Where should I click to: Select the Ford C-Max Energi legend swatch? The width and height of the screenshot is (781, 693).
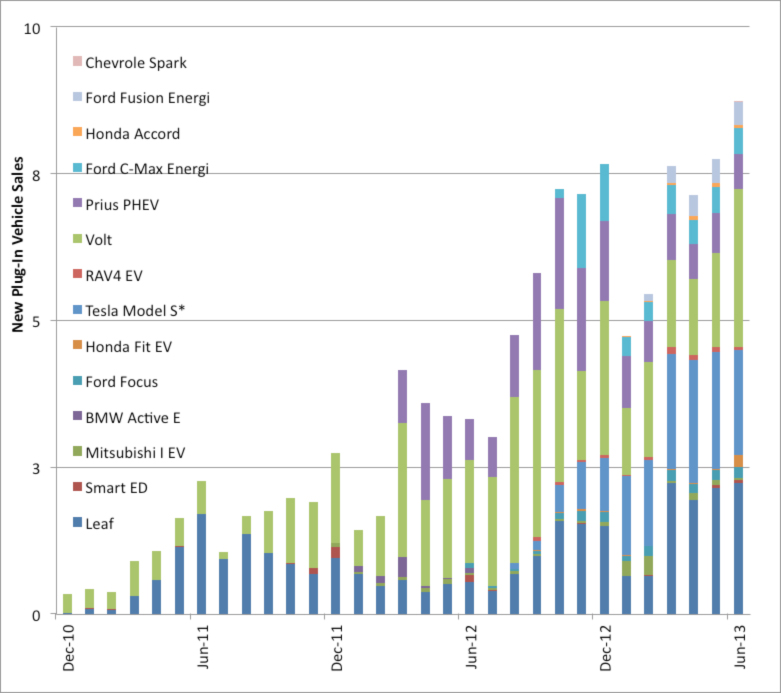(77, 168)
